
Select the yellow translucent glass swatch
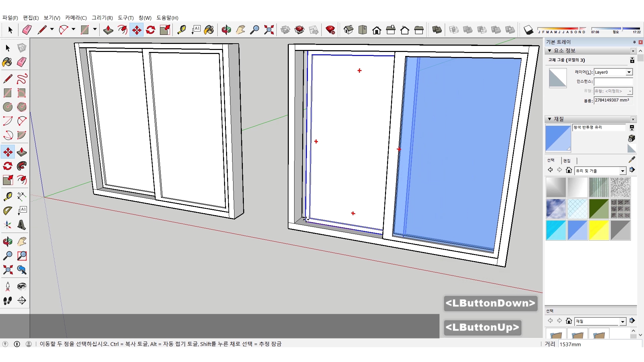click(x=599, y=230)
